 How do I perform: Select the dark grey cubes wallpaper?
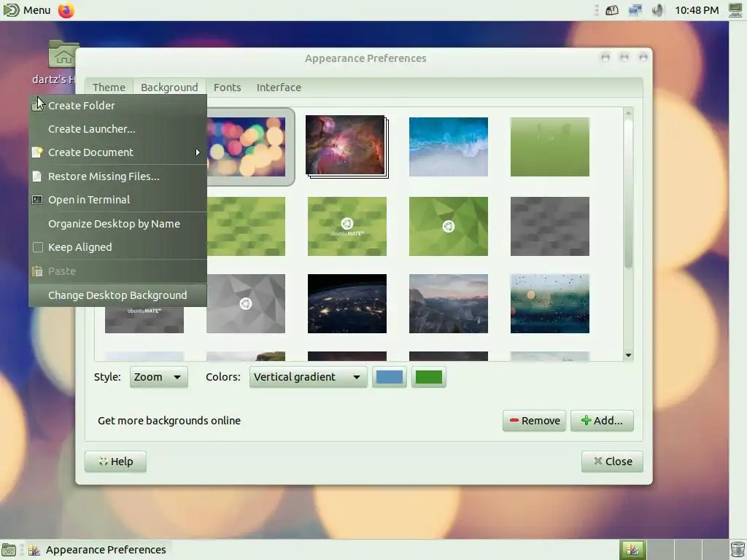[550, 226]
